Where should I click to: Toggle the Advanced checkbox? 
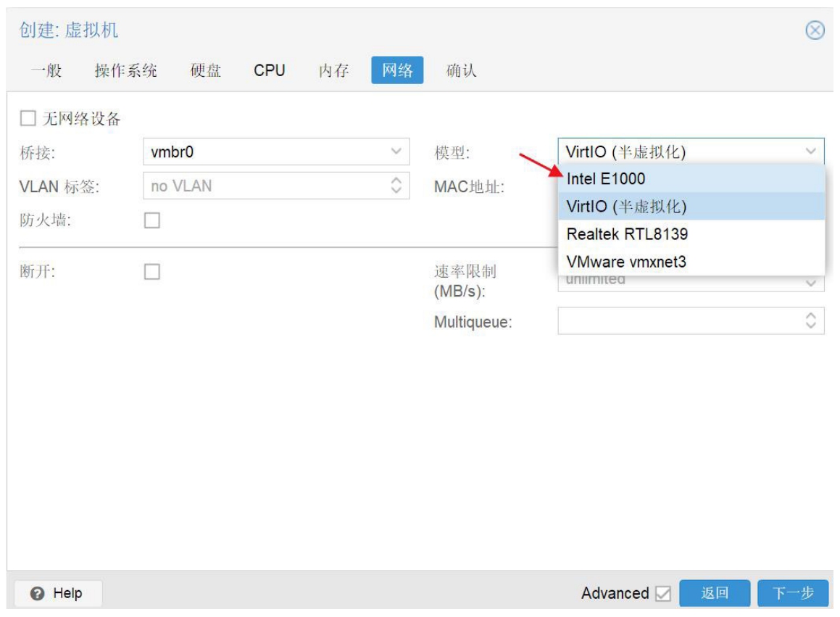point(662,594)
